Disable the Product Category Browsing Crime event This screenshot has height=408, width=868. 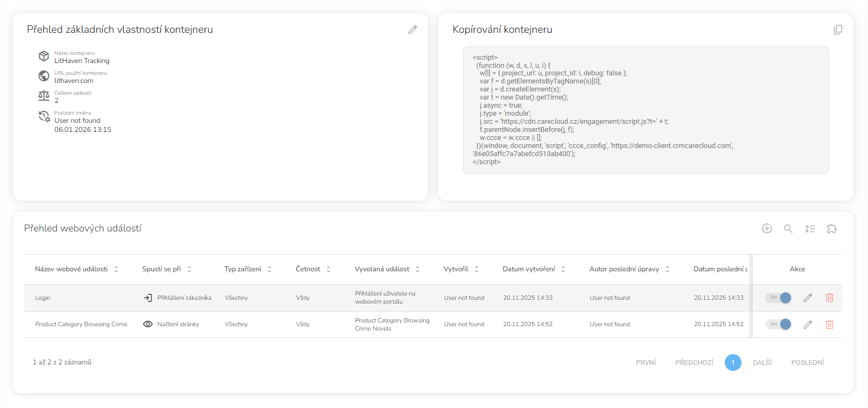pyautogui.click(x=779, y=325)
